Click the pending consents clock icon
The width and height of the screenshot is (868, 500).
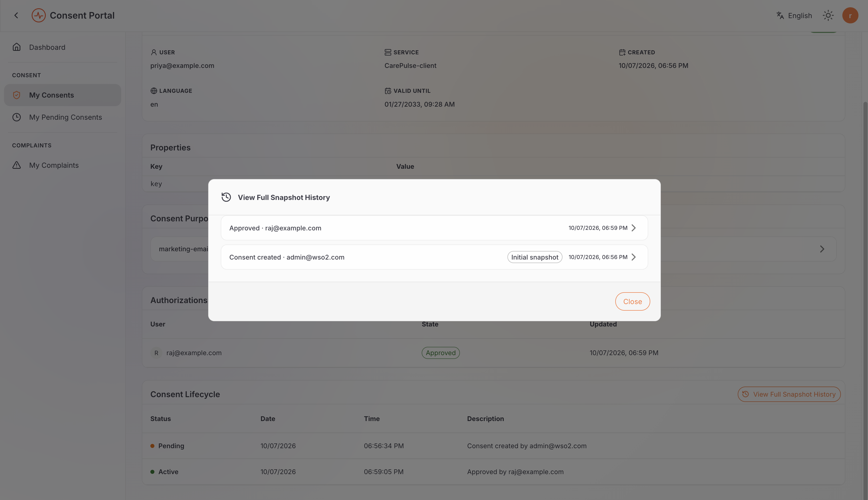coord(17,117)
